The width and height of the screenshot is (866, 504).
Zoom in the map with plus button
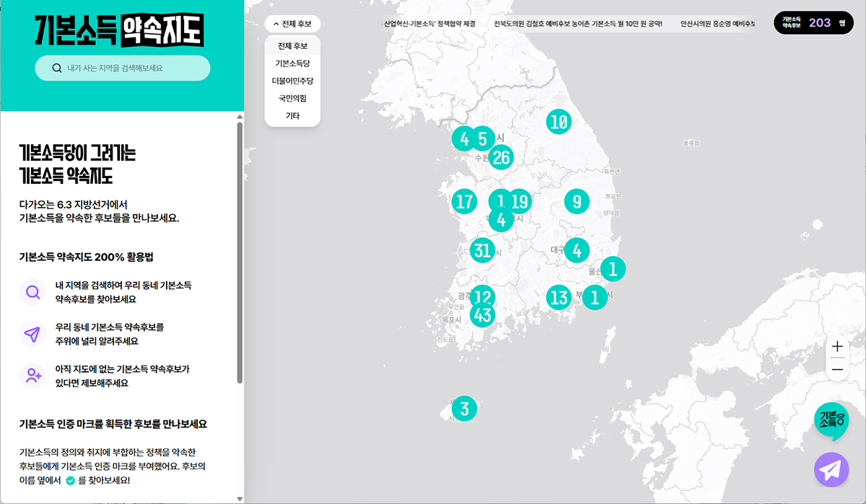click(x=837, y=346)
